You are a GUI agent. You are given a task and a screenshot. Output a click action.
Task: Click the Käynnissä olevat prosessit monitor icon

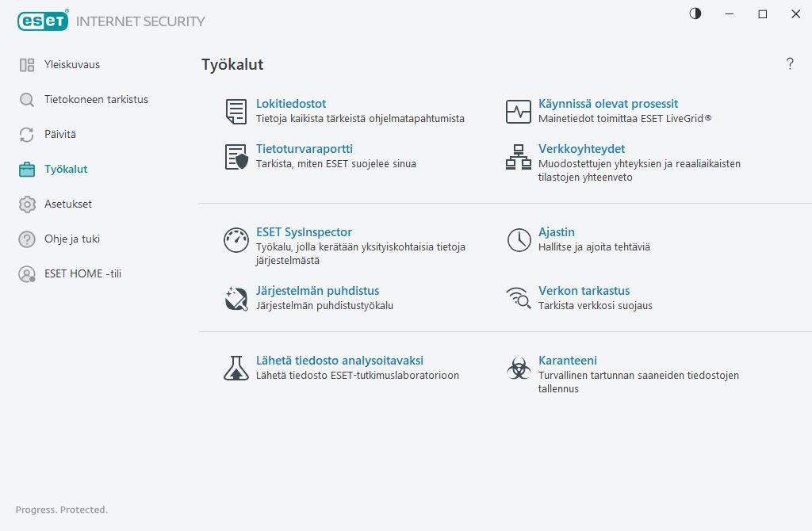(x=519, y=112)
